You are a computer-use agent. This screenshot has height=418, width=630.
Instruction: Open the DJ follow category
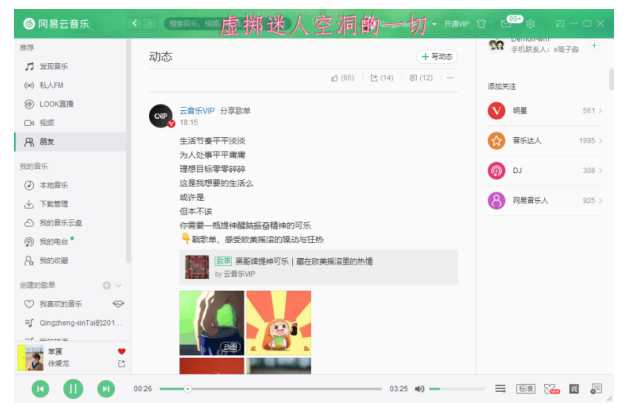pyautogui.click(x=545, y=170)
